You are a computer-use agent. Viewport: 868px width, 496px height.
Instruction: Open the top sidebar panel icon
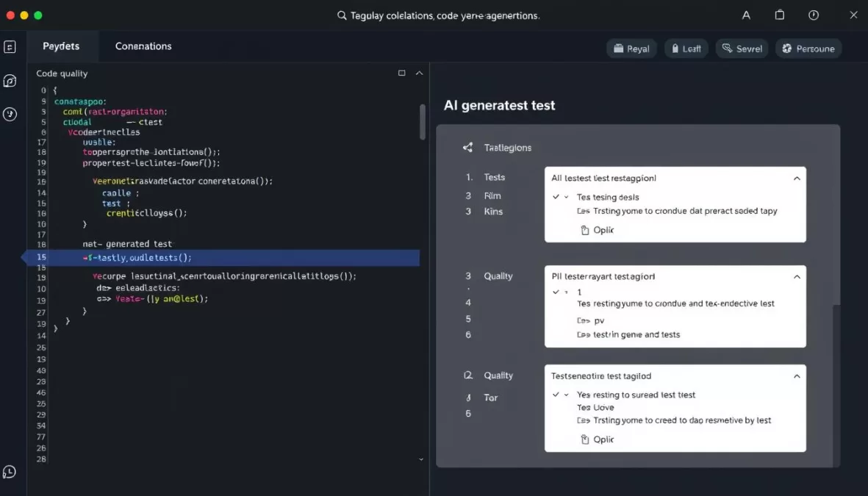tap(10, 46)
